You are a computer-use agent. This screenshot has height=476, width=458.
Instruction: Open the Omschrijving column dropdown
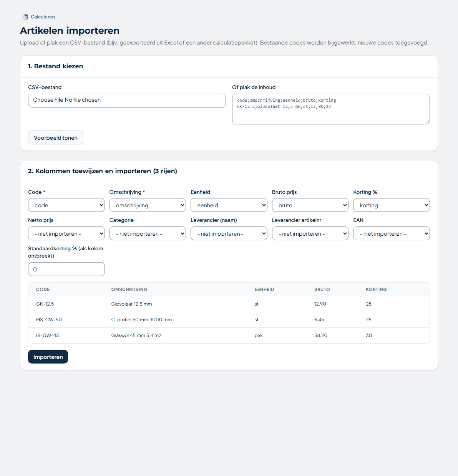148,205
